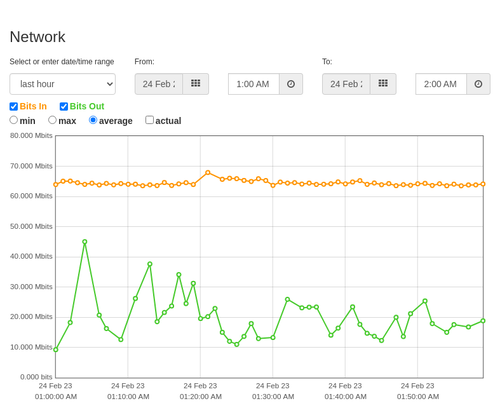Image resolution: width=500 pixels, height=403 pixels.
Task: Click the 80.000 Mbits axis label
Action: click(x=31, y=136)
